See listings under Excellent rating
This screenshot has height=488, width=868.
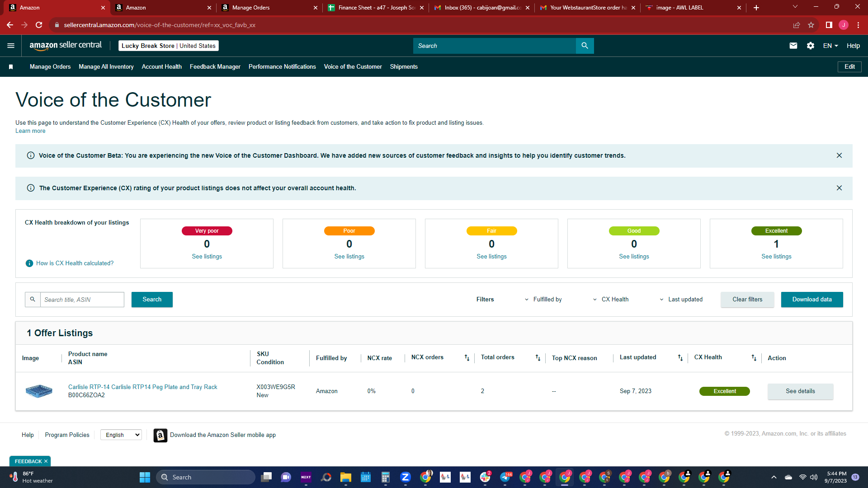776,257
